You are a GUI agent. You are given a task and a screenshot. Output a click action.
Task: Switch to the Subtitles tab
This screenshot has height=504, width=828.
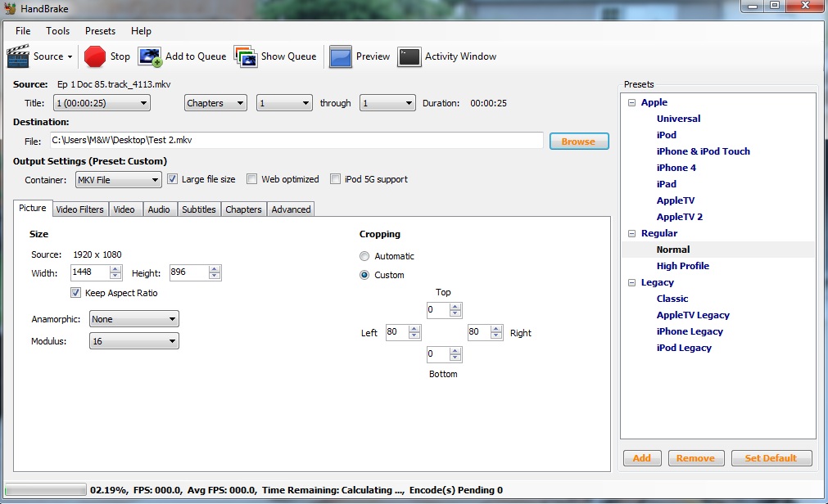coord(199,209)
